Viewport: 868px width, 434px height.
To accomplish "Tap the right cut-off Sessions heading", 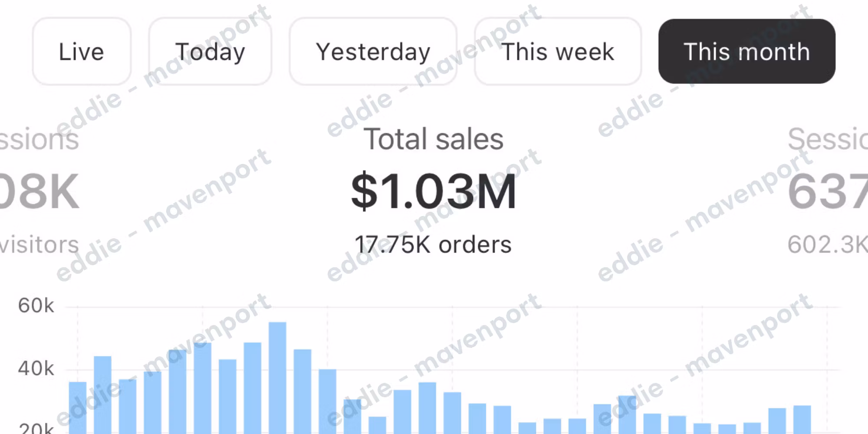I will coord(827,139).
